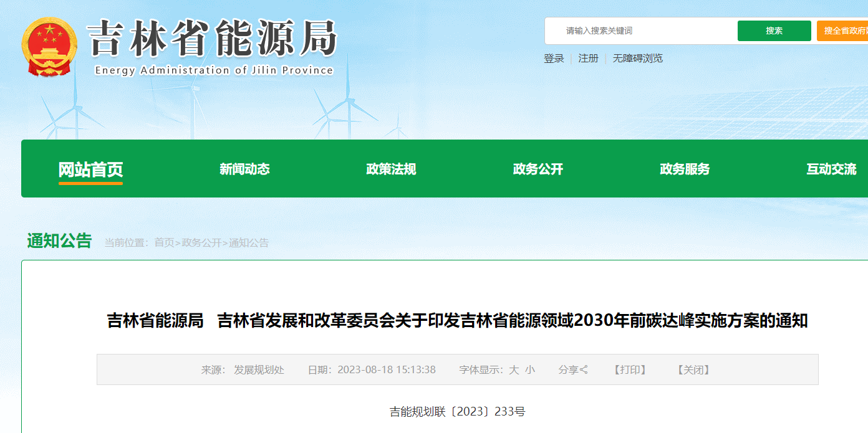The height and width of the screenshot is (433, 868).
Task: Click the share icon next to 分享
Action: 584,370
